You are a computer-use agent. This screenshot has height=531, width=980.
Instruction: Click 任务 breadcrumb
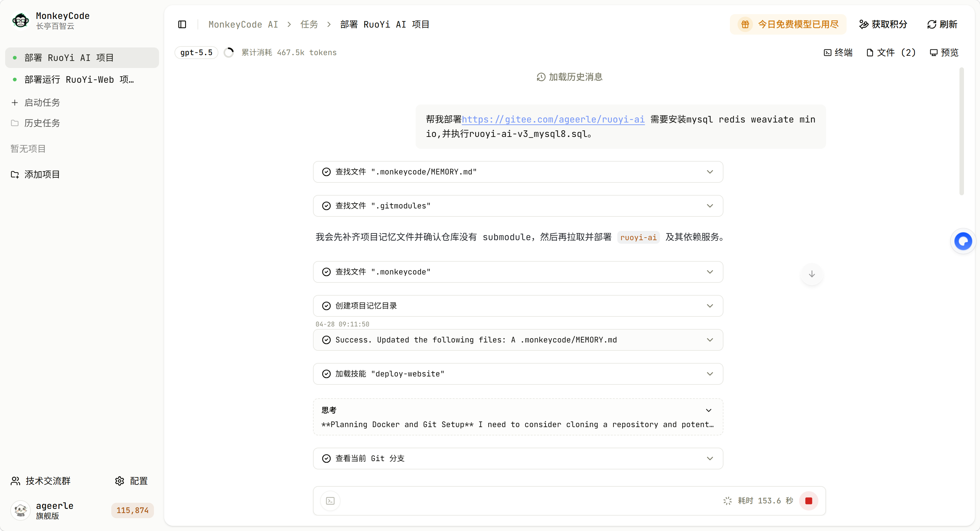point(309,24)
